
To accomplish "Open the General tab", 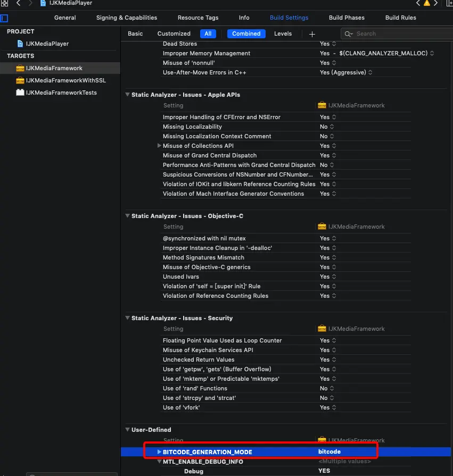I will coord(65,18).
